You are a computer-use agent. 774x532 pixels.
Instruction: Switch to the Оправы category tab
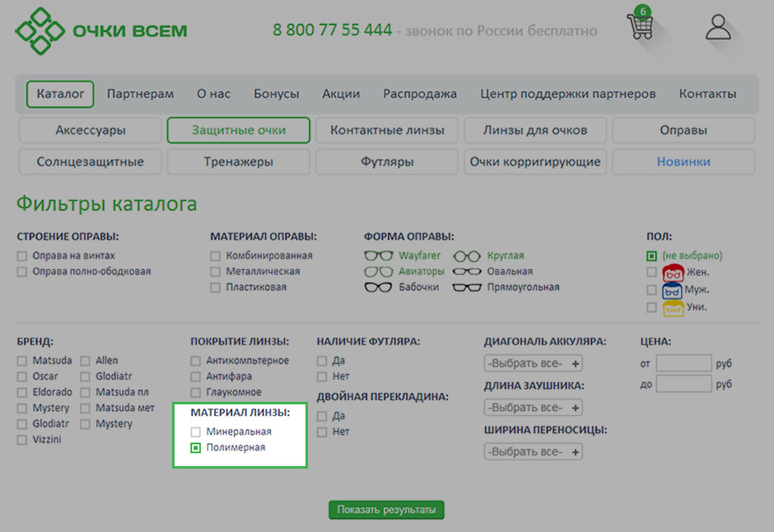[x=683, y=130]
